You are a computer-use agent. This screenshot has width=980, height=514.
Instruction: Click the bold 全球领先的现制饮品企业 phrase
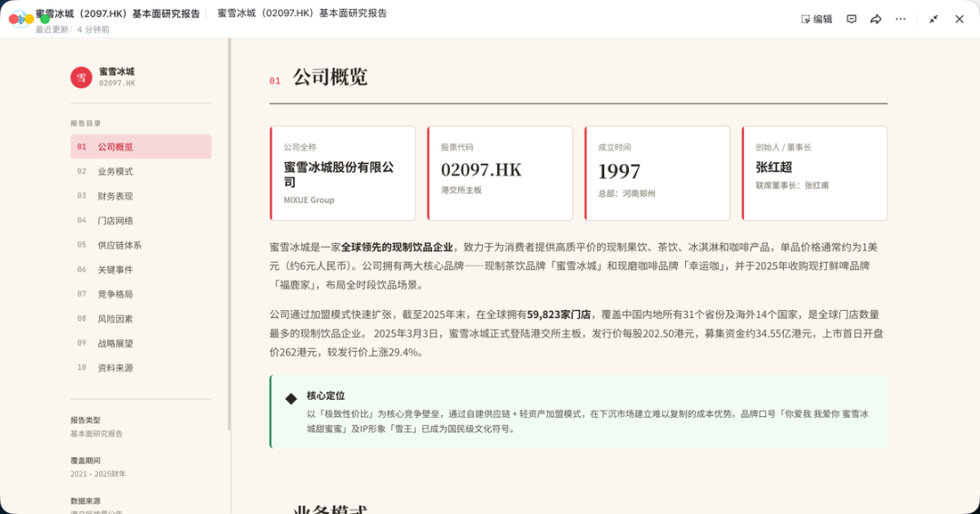click(x=397, y=247)
